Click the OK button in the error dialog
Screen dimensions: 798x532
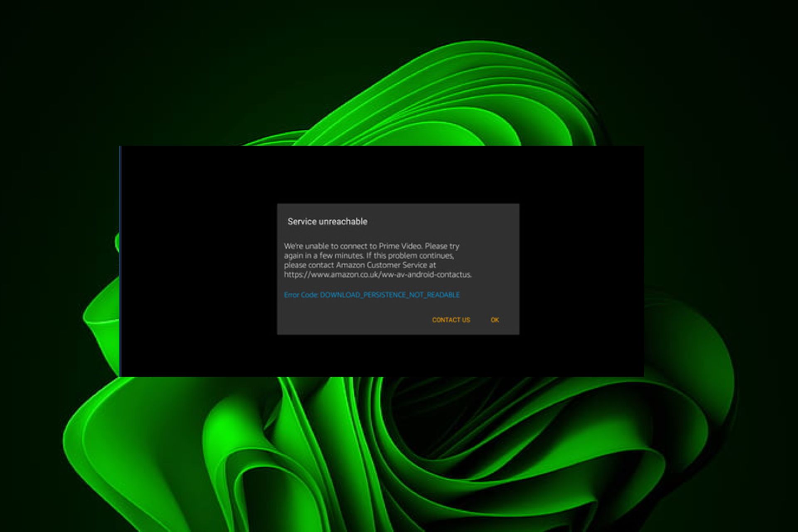click(495, 320)
